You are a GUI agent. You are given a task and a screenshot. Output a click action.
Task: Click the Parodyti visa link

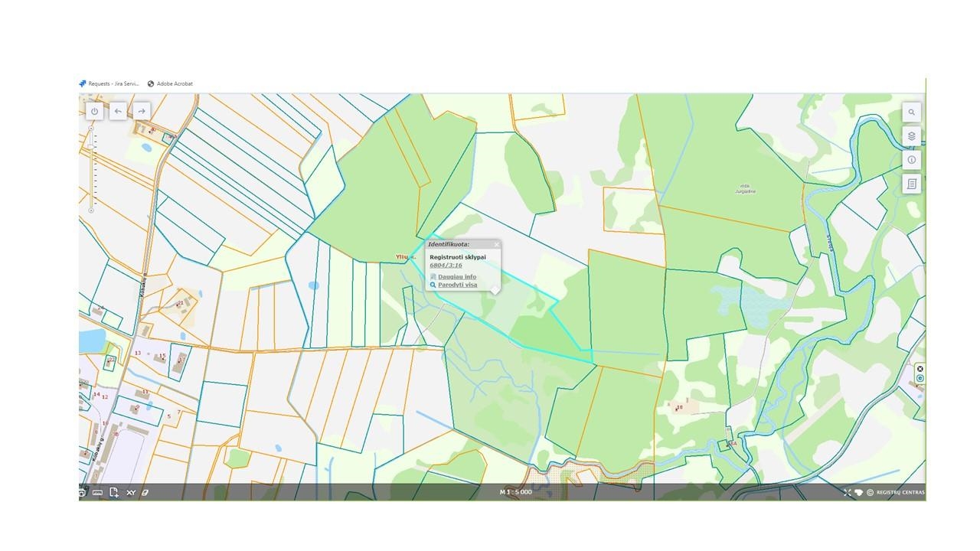pyautogui.click(x=457, y=285)
